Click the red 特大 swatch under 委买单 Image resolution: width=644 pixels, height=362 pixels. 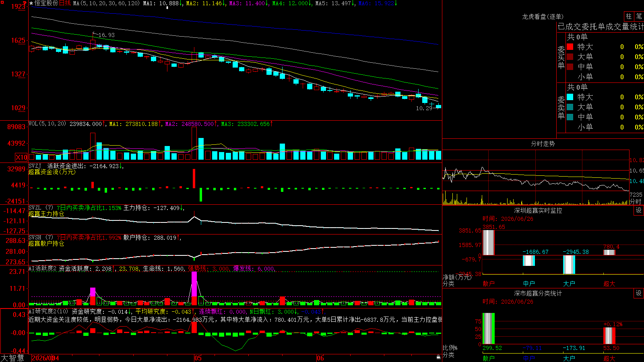570,47
